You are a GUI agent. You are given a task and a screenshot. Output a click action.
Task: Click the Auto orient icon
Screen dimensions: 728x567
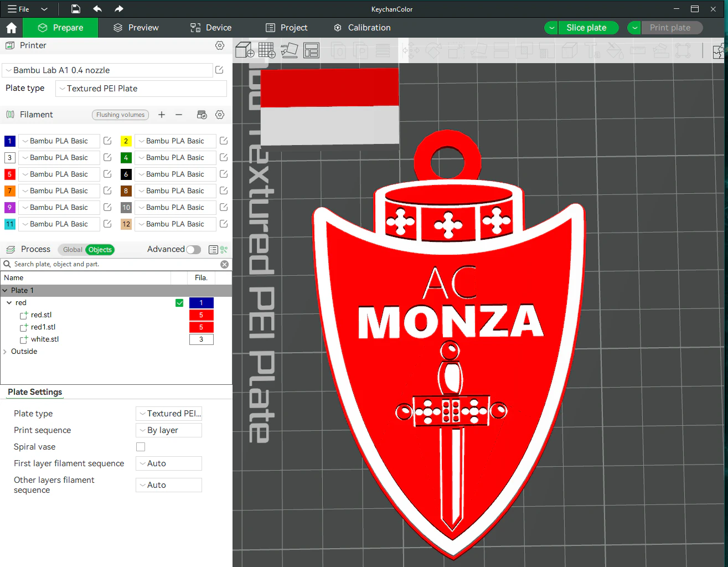point(289,50)
